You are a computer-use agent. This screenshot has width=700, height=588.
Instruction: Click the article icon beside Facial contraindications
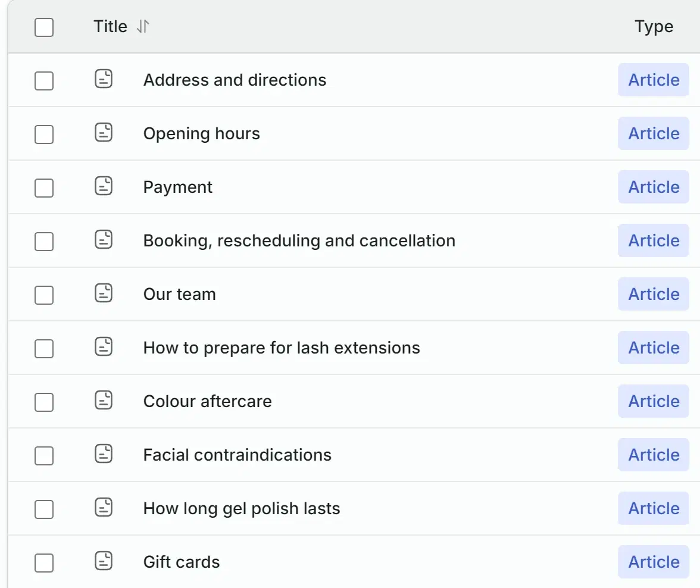click(x=104, y=454)
